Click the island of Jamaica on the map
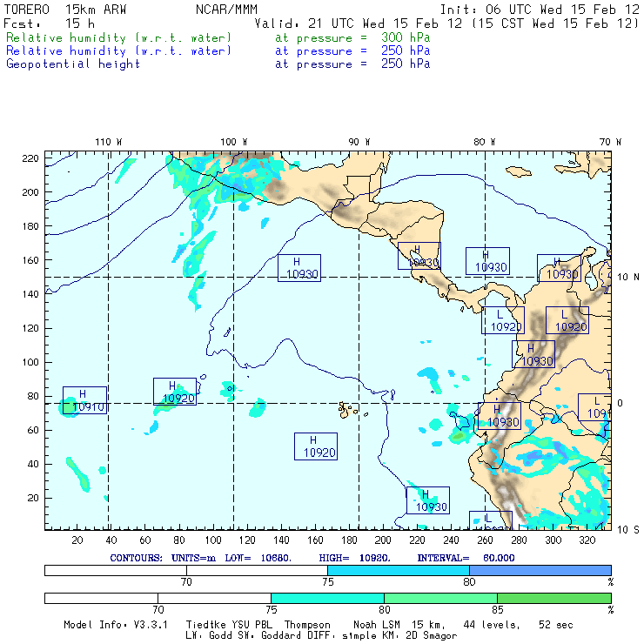This screenshot has height=644, width=644. pos(519,171)
